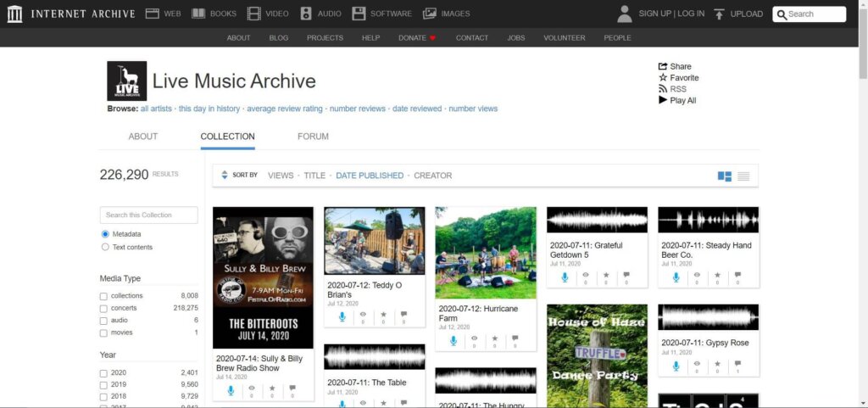Click views eye icon on Steady Hand Beer Co. card
Screen dimensions: 868x408
(697, 275)
